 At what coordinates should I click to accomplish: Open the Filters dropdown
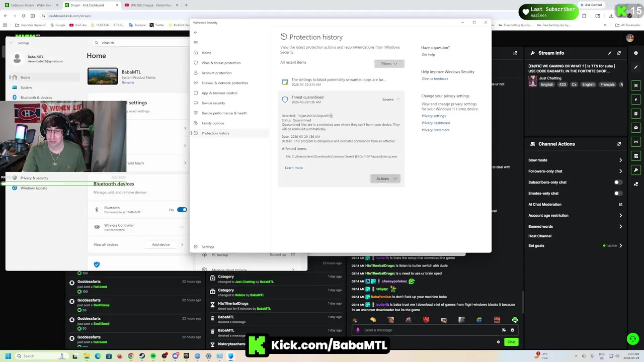point(389,64)
